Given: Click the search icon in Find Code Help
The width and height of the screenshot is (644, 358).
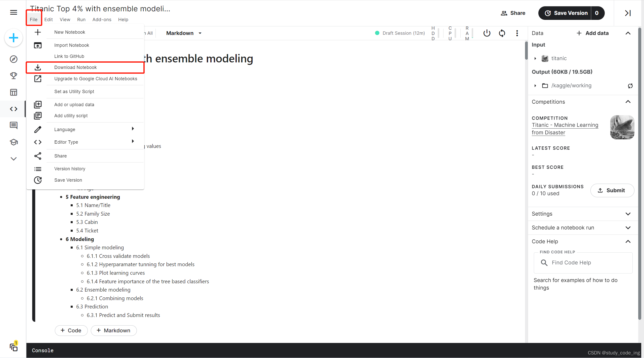Looking at the screenshot, I should pyautogui.click(x=544, y=263).
